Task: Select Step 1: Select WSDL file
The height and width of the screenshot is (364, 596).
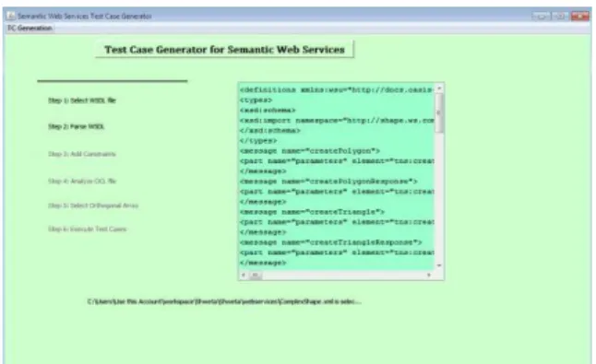Action: (82, 100)
